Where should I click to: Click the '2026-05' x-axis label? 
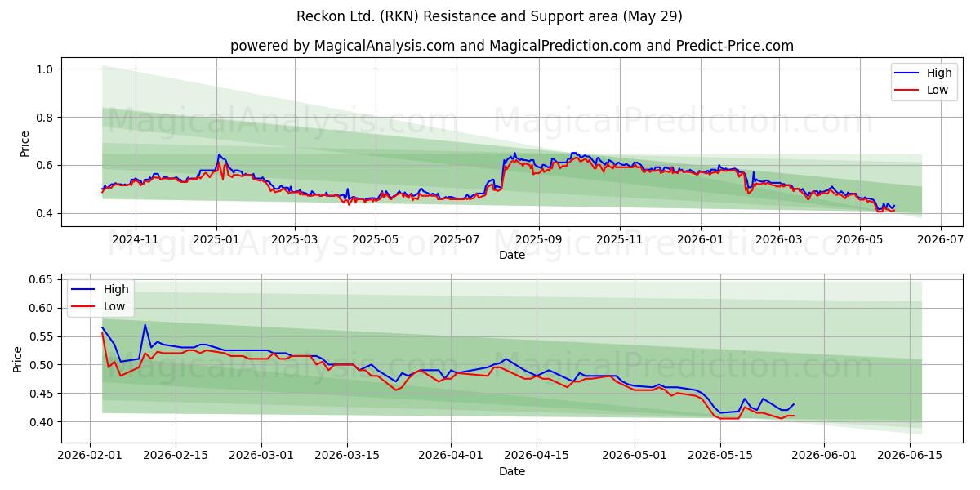click(859, 239)
